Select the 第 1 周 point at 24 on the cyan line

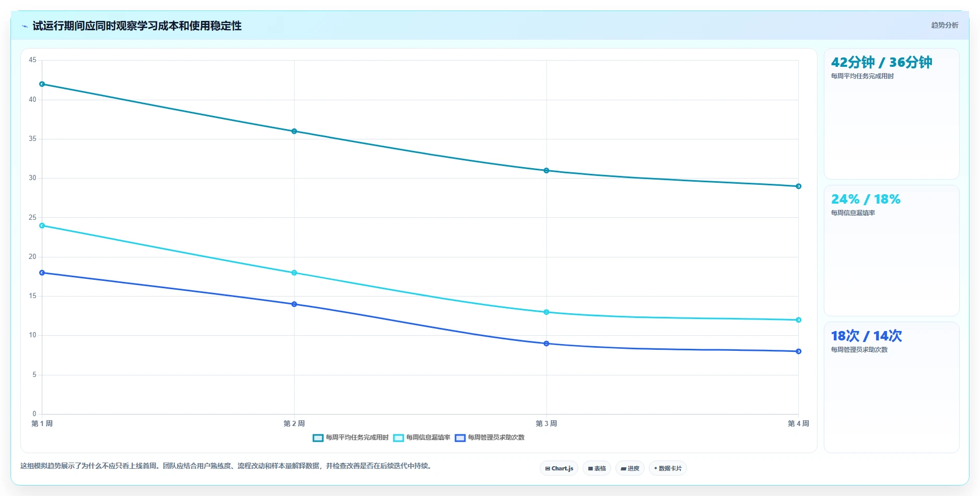(x=42, y=226)
